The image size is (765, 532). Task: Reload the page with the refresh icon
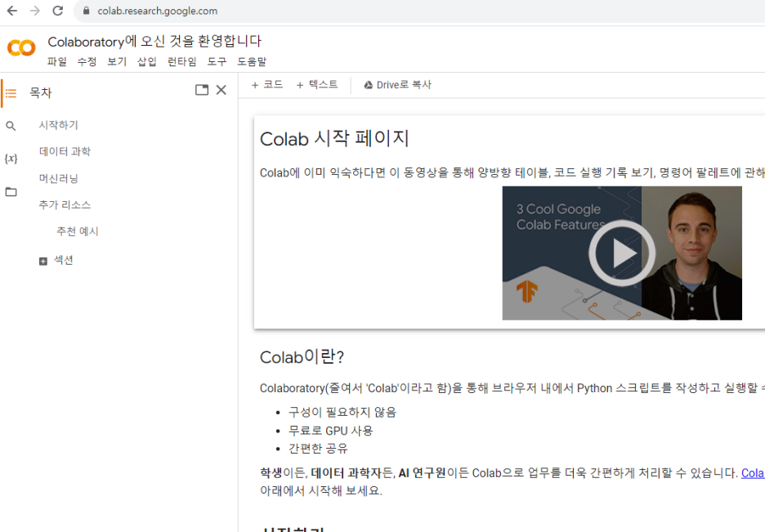(x=58, y=11)
